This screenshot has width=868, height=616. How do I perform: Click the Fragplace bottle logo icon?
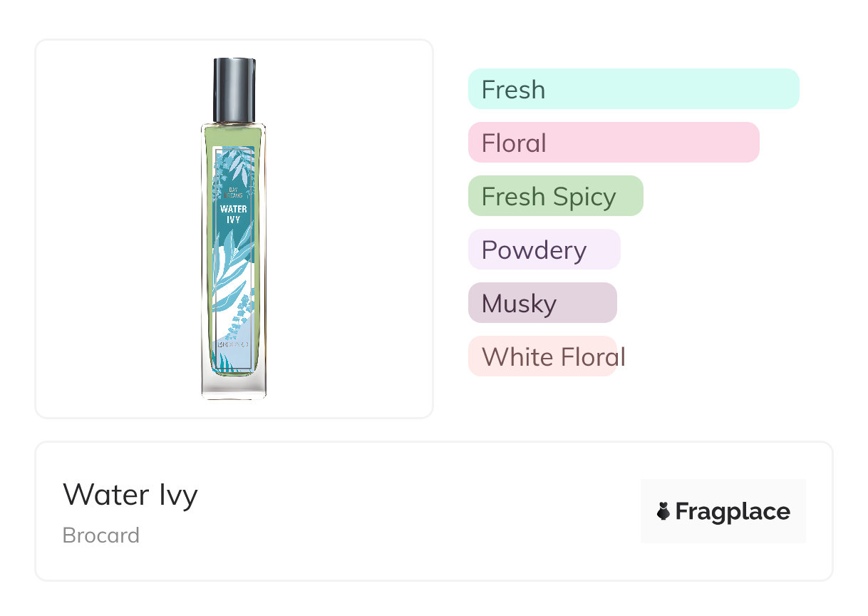point(663,511)
